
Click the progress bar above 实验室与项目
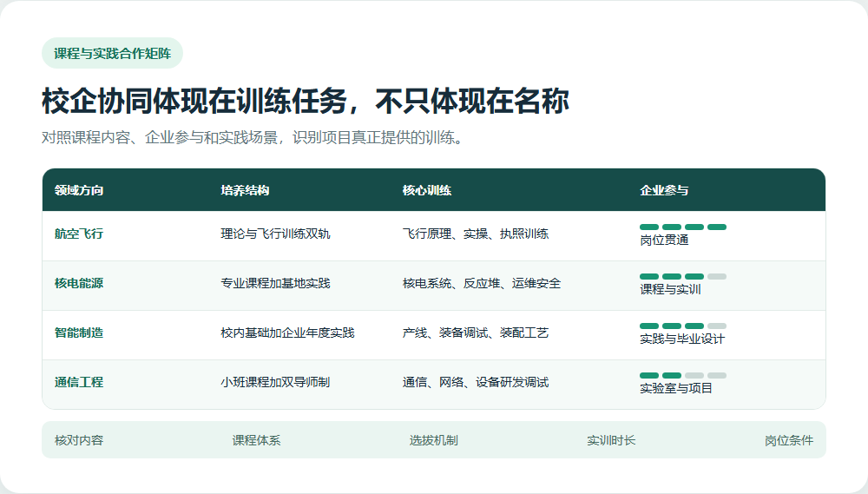click(683, 375)
